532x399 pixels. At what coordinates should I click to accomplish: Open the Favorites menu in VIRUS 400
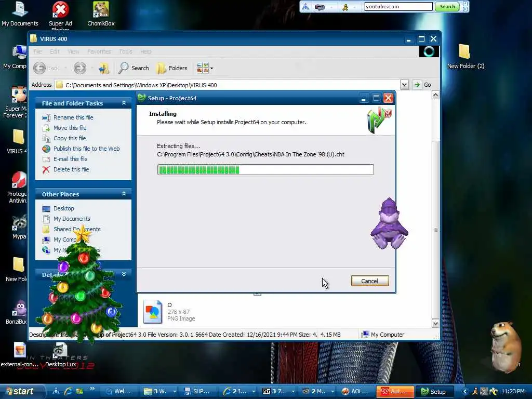point(99,51)
